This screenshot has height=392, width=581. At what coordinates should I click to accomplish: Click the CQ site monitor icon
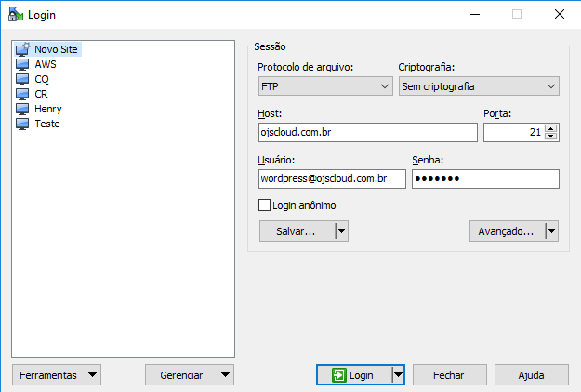click(22, 79)
